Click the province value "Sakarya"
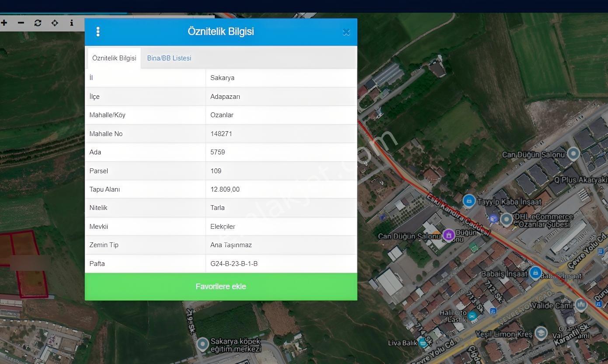This screenshot has height=364, width=608. [x=222, y=78]
